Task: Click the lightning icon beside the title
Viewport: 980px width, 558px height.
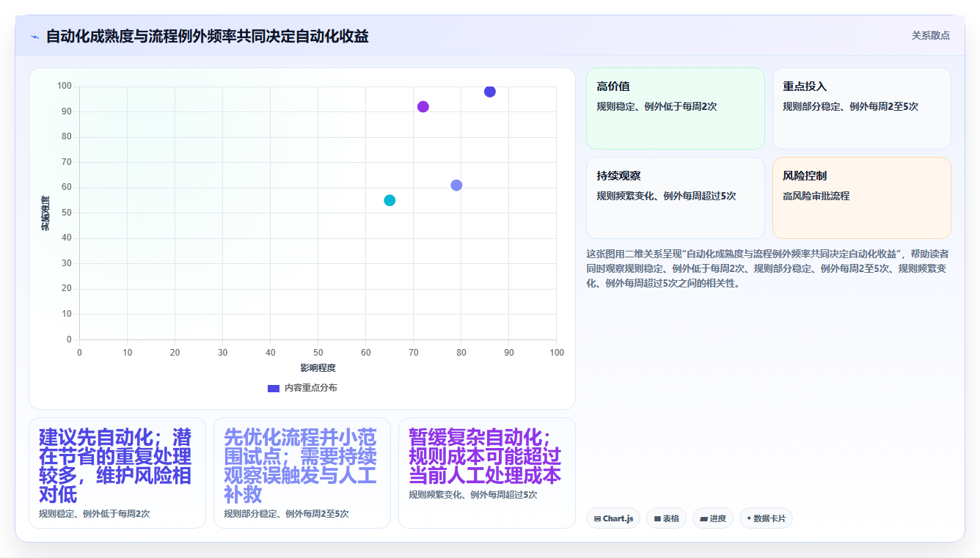Action: pos(34,37)
